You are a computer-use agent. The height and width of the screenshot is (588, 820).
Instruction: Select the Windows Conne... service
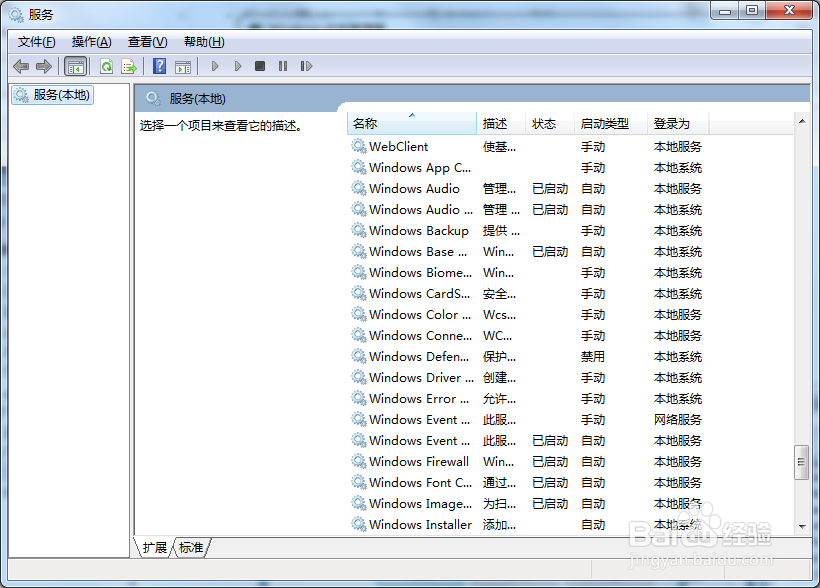[x=570, y=335]
